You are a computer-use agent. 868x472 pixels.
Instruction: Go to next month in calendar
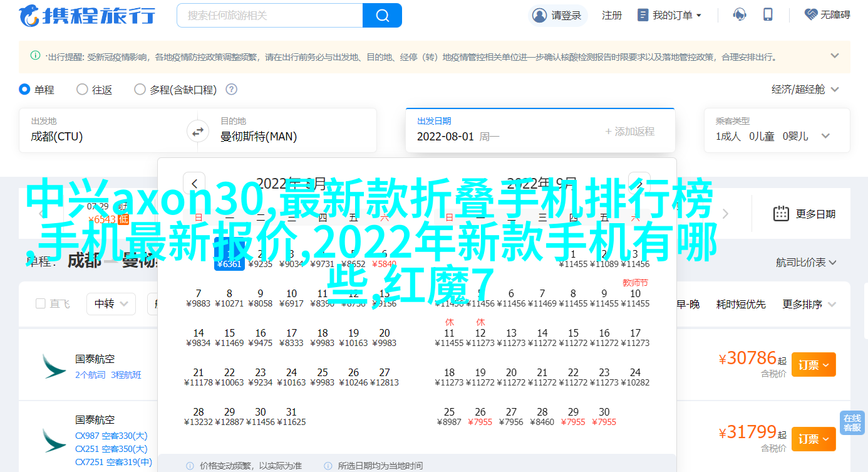pos(639,184)
